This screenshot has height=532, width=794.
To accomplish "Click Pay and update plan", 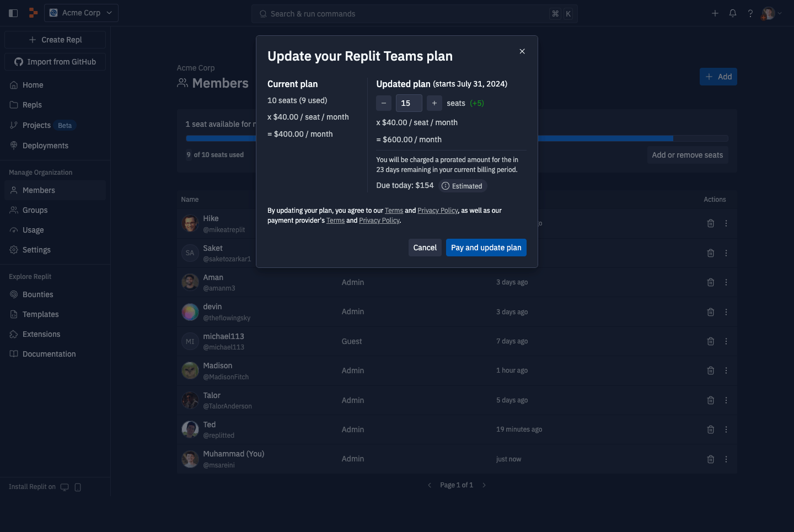I will pyautogui.click(x=486, y=248).
